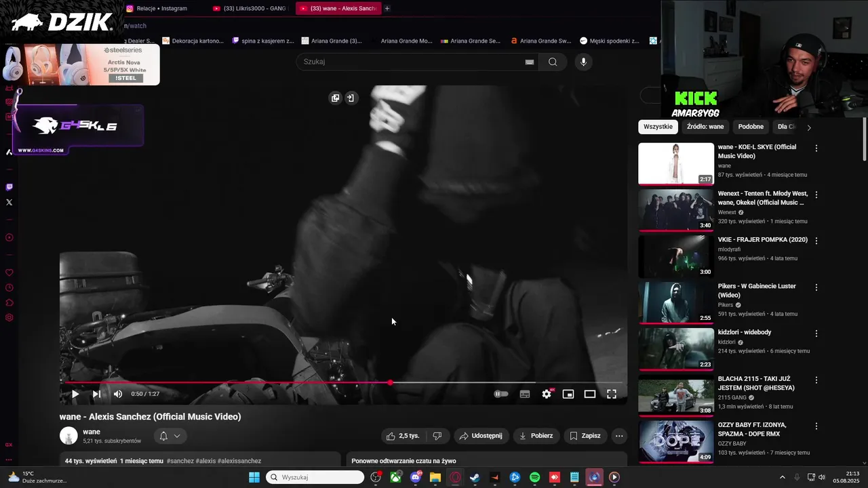Open options for OZZY BABY DOPE RMX
The image size is (868, 488).
click(816, 426)
